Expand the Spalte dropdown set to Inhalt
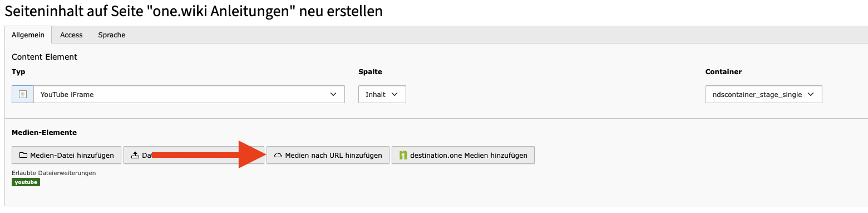The image size is (868, 213). tap(382, 94)
